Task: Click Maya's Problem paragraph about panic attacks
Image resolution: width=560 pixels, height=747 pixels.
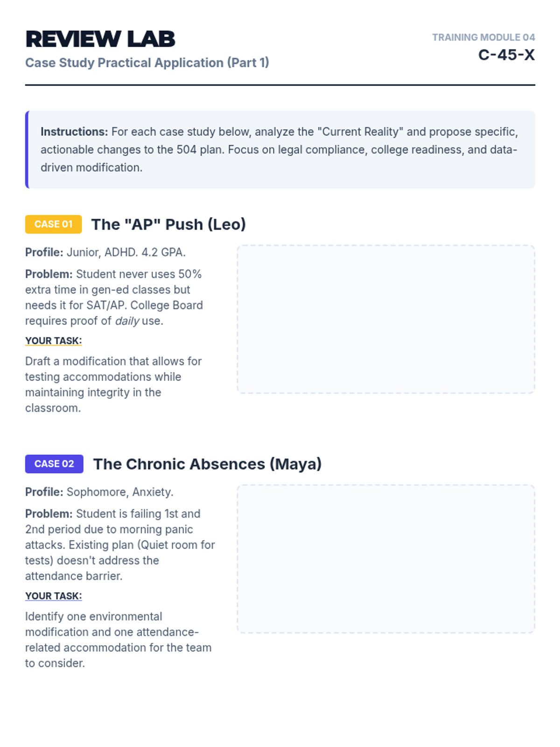Action: pos(120,544)
